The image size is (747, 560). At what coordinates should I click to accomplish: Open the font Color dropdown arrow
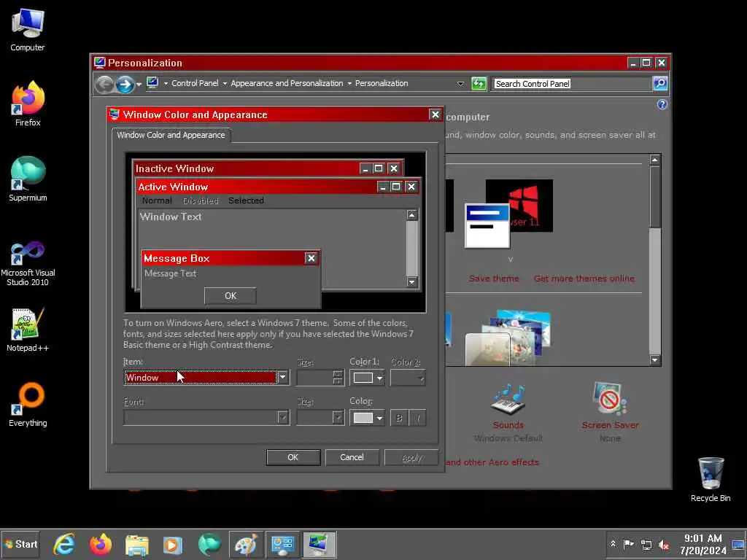pos(379,418)
